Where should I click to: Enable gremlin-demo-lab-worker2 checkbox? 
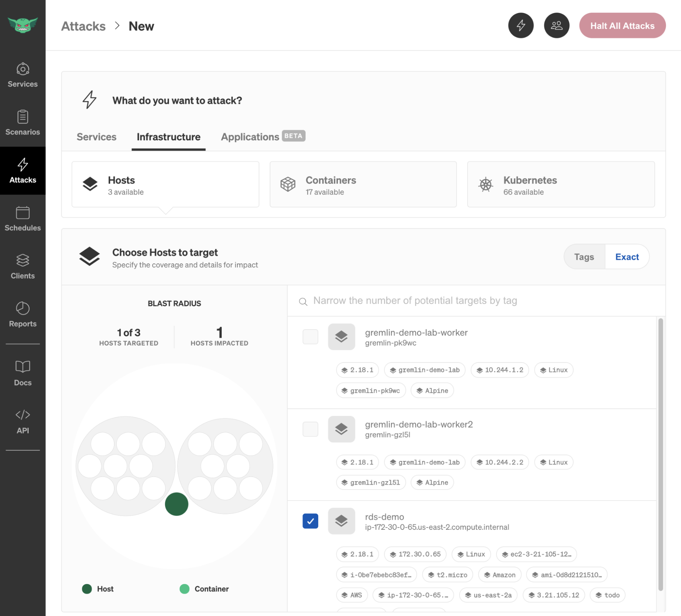coord(310,428)
